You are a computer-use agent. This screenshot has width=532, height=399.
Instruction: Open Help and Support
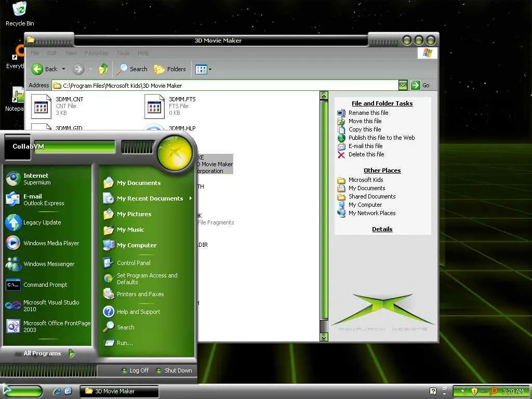[x=147, y=312]
